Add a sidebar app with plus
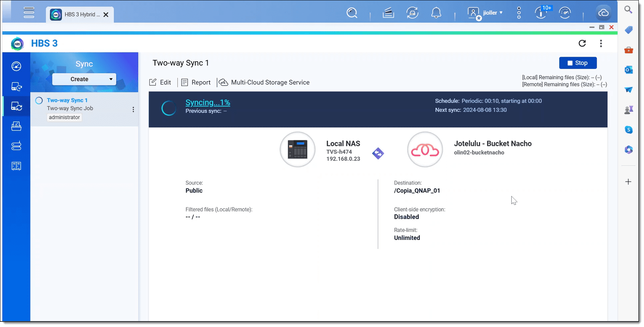 click(628, 182)
